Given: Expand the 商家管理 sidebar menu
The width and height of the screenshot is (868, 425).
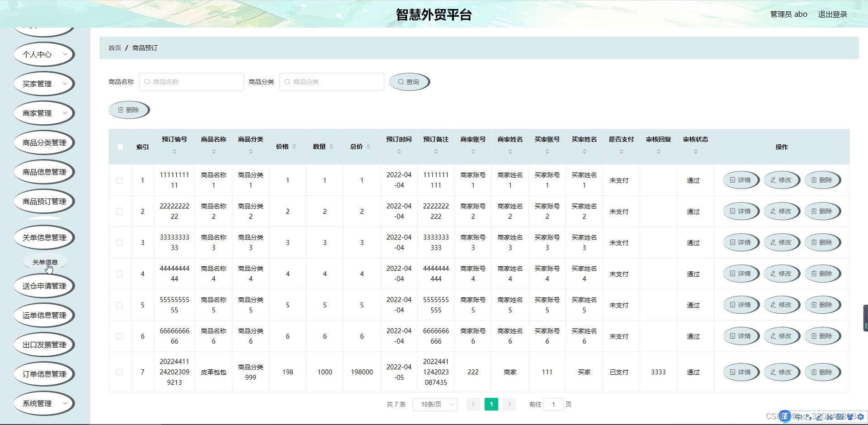Looking at the screenshot, I should tap(43, 113).
